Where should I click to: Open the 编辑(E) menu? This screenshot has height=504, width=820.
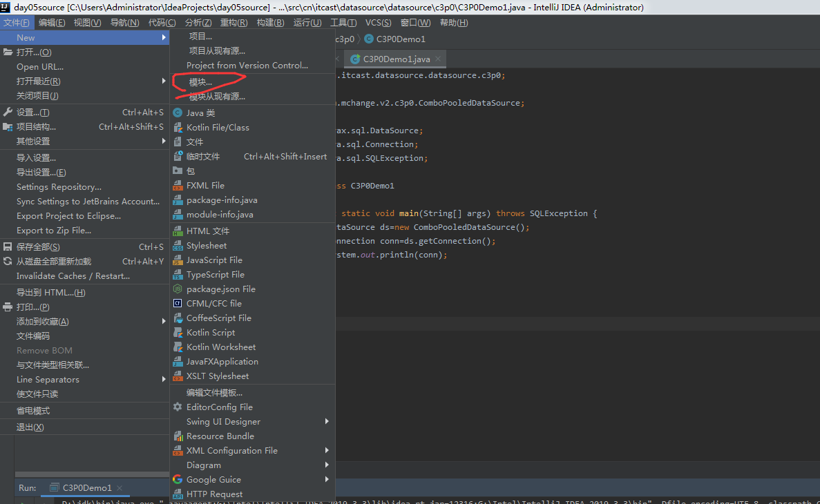(x=52, y=23)
